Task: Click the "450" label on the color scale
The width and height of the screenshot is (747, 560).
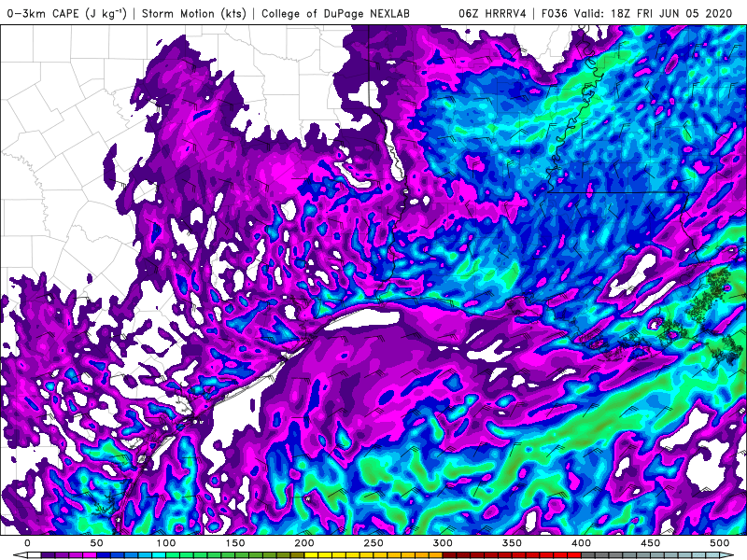Action: click(650, 543)
